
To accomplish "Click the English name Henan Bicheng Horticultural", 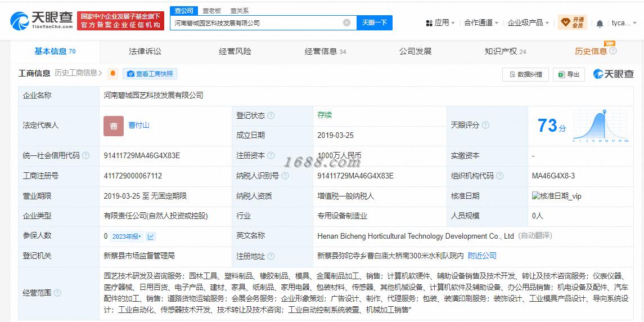I will coord(416,236).
